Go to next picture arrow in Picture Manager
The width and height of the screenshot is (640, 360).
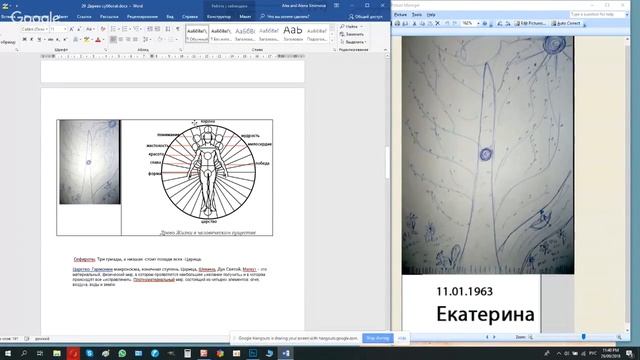495,337
